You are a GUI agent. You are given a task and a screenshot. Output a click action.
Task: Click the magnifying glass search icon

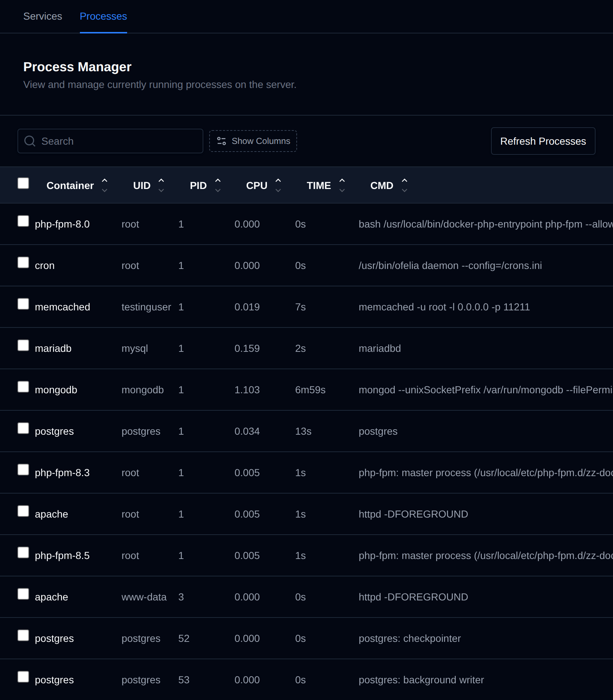coord(30,141)
